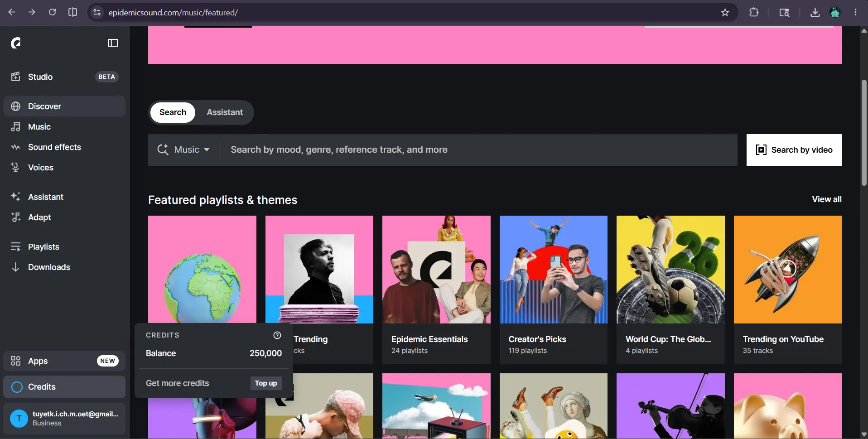Open the Chrome three-dot menu
The image size is (868, 439).
[855, 12]
